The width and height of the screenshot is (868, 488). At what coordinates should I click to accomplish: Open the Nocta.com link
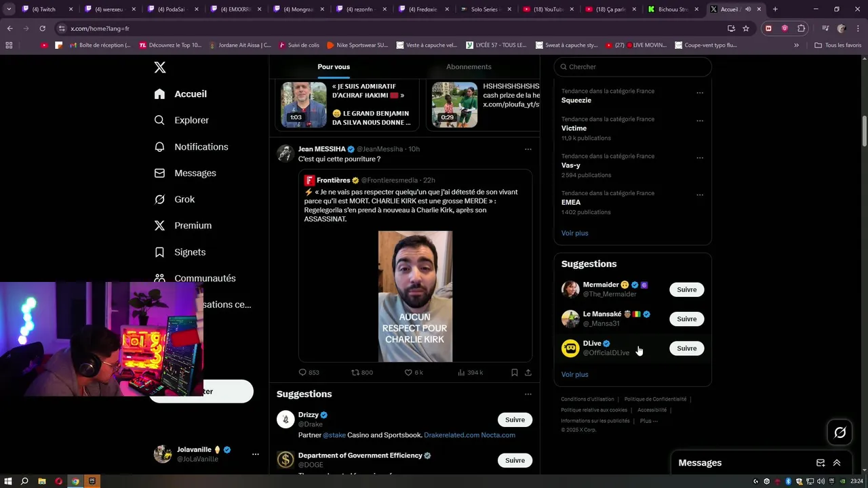pyautogui.click(x=498, y=435)
